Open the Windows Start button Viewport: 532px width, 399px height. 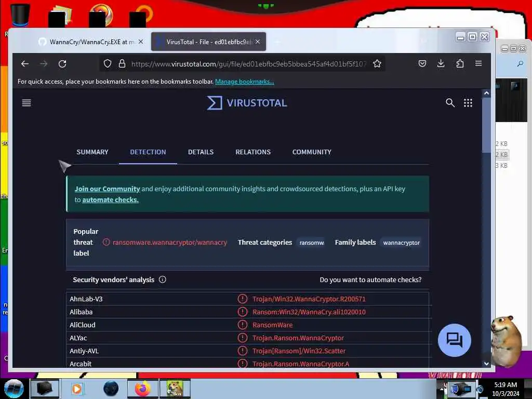[x=14, y=389]
